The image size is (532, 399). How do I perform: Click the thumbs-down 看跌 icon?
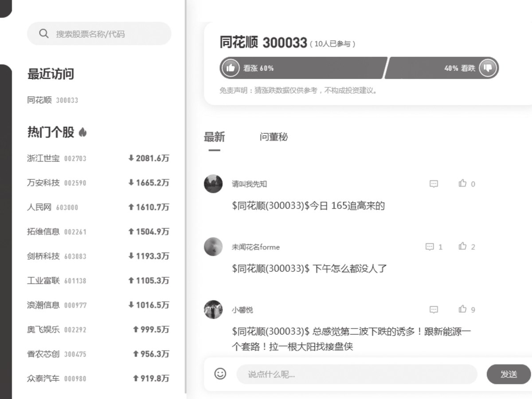point(488,68)
